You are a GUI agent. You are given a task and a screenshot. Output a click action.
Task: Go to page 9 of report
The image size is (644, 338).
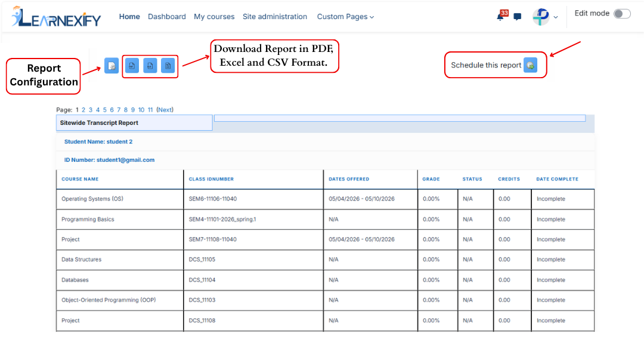coord(132,110)
